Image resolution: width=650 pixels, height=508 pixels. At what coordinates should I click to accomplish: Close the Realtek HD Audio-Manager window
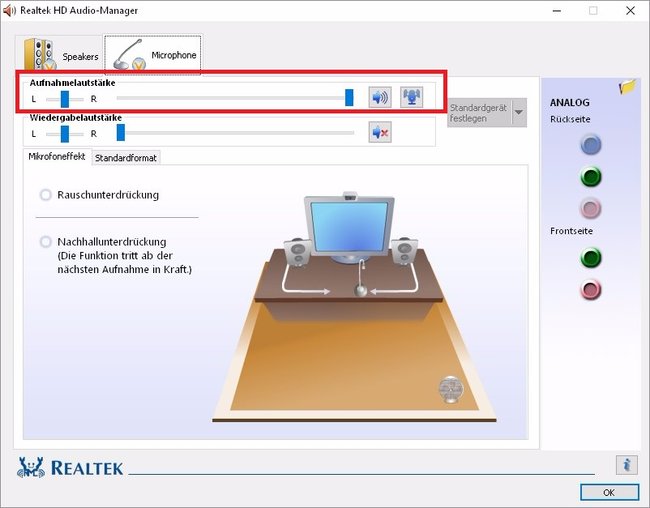pos(631,11)
